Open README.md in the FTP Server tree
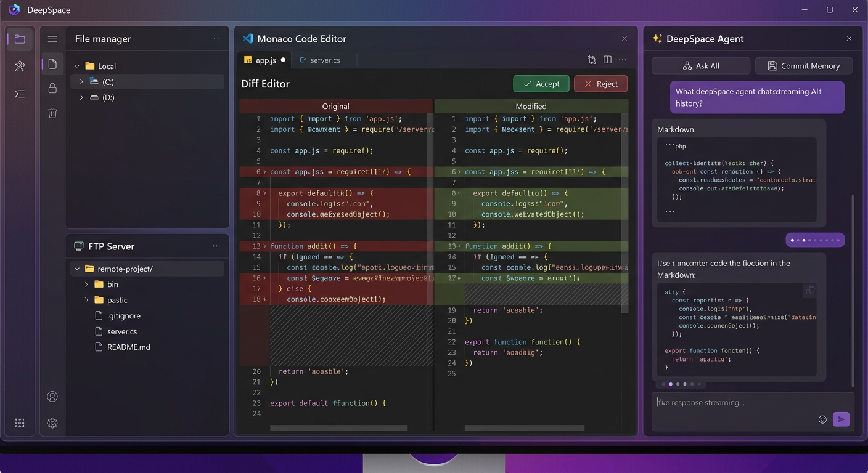Image resolution: width=868 pixels, height=473 pixels. tap(129, 347)
